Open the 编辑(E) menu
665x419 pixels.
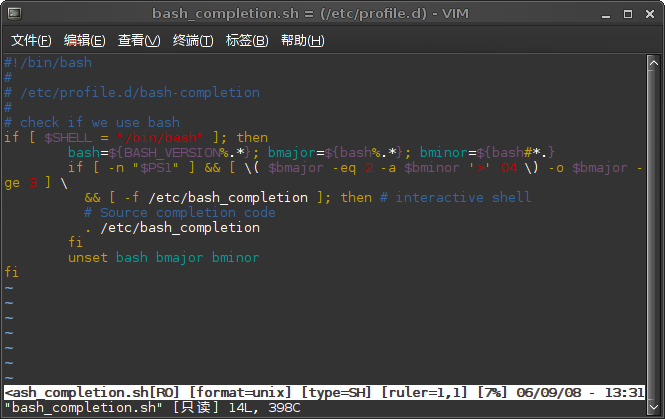coord(84,41)
